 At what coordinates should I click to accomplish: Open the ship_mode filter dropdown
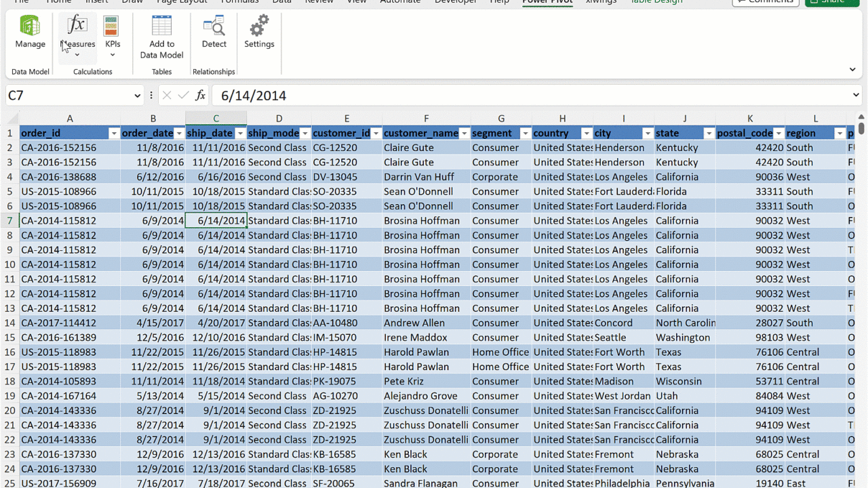tap(305, 134)
